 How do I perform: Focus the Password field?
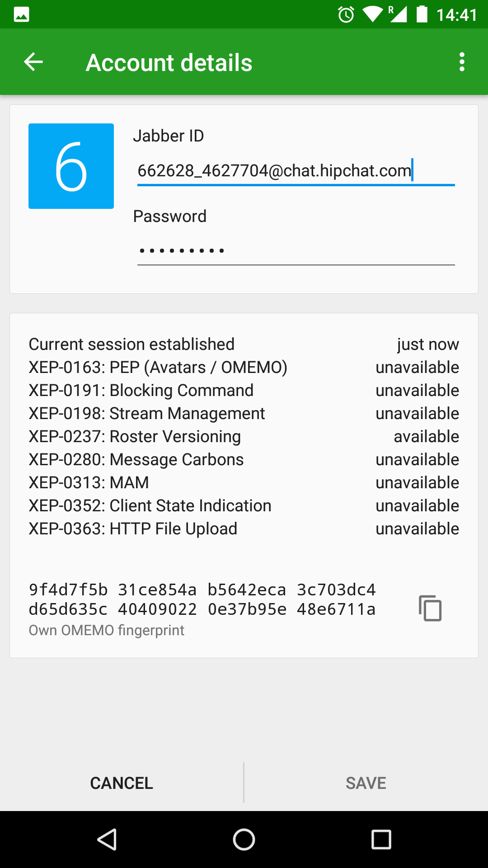(296, 250)
